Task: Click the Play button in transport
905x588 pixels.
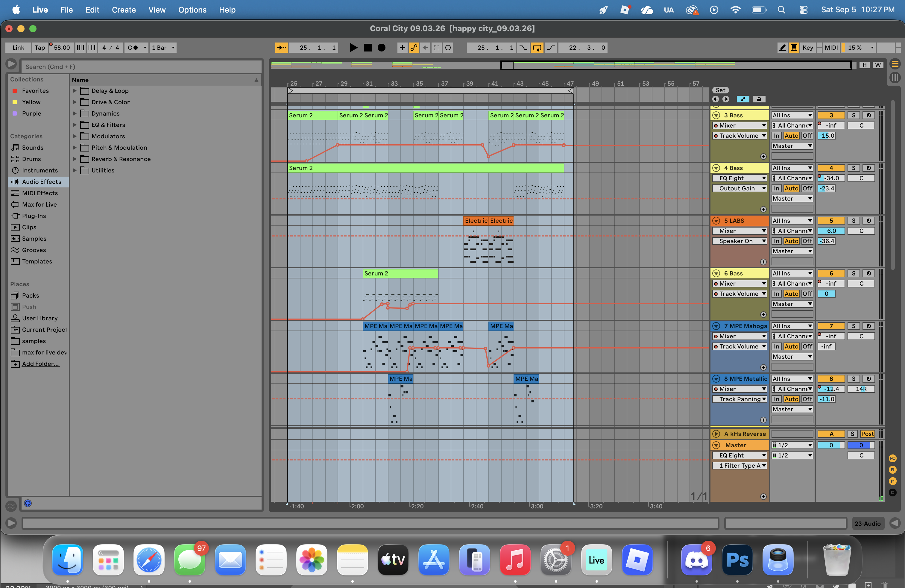Action: 353,48
